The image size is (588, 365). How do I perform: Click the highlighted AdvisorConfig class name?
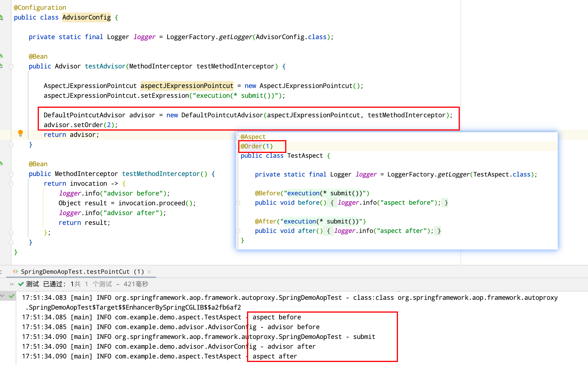(x=87, y=17)
